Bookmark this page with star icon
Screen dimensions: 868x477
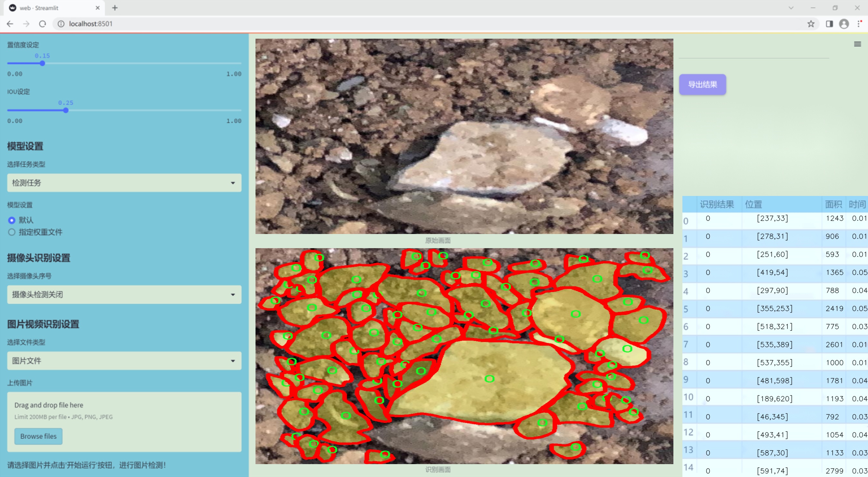click(x=811, y=24)
